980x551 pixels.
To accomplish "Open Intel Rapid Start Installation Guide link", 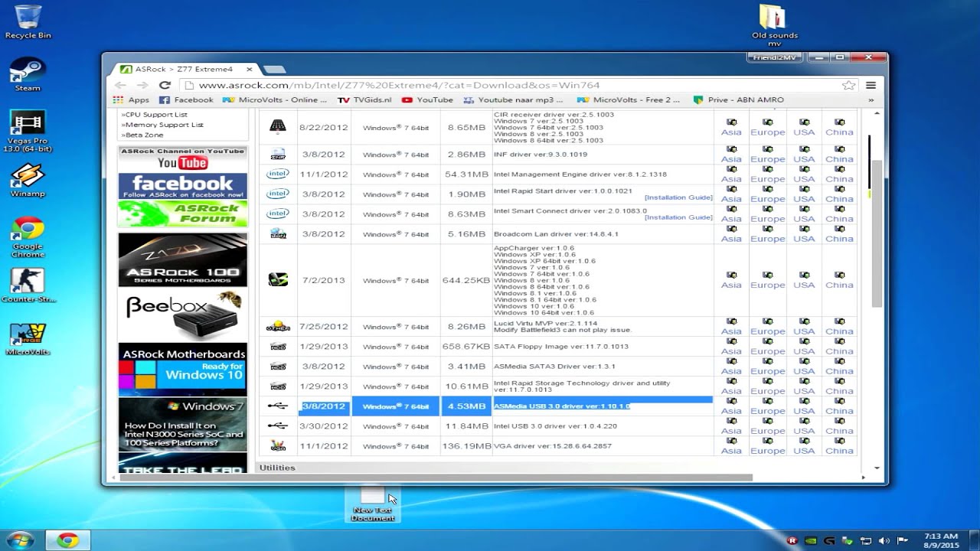I will click(x=678, y=197).
